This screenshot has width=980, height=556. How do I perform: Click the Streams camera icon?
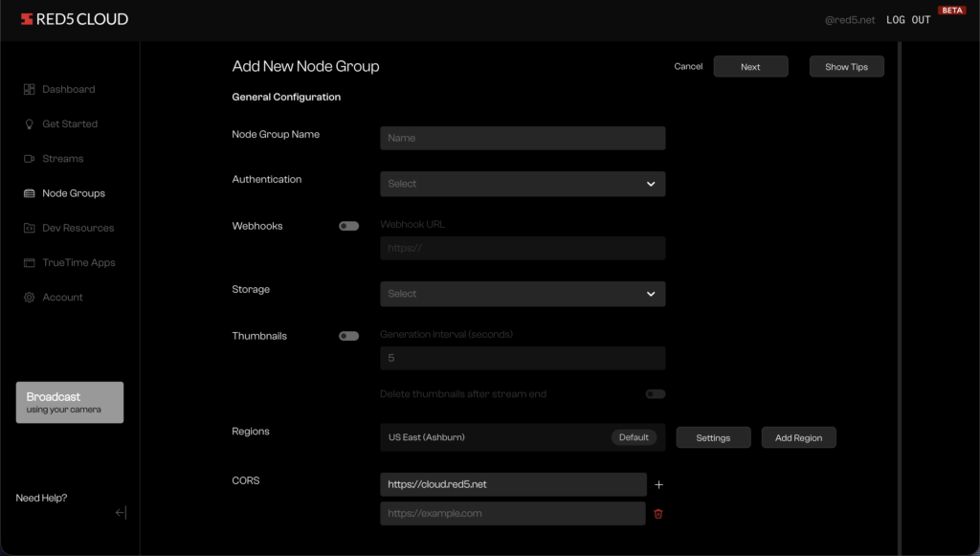pyautogui.click(x=29, y=159)
